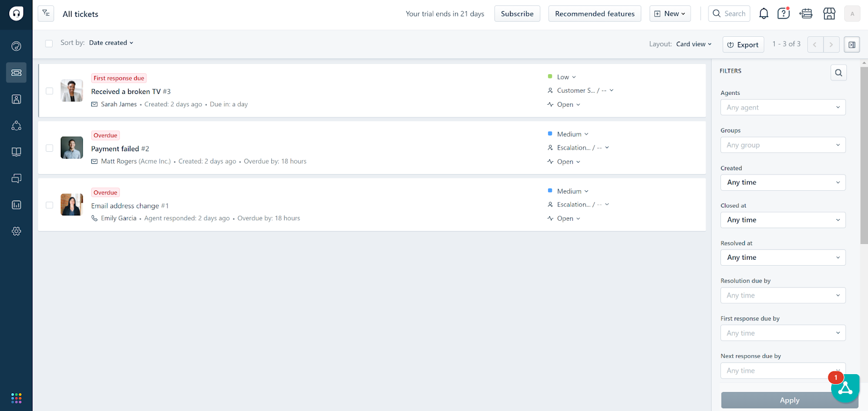Open Admin settings gear in sidebar

(16, 231)
